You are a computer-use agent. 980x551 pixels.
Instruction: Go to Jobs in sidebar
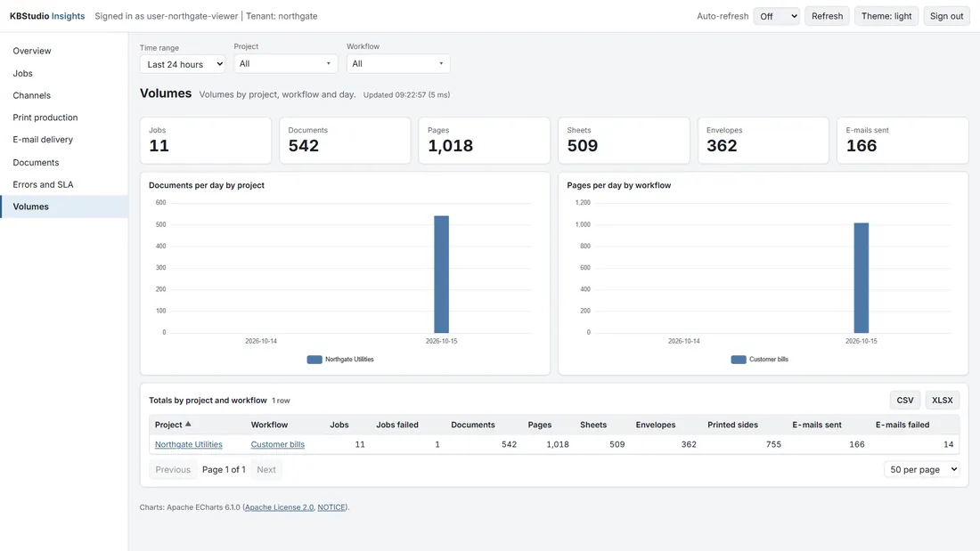pos(64,73)
